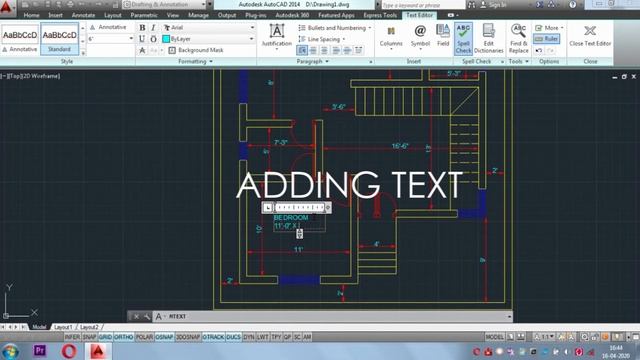
Task: Open Edit Dictionaries
Action: [x=489, y=38]
